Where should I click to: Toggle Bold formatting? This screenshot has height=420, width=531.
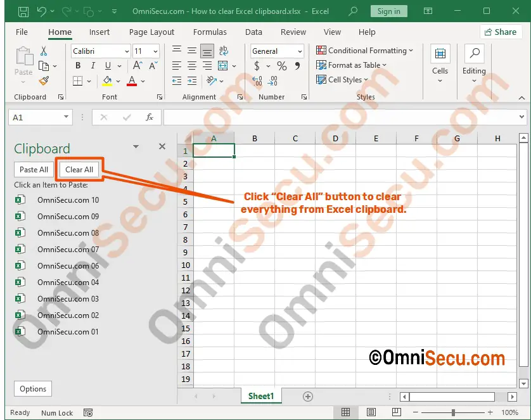pos(78,66)
